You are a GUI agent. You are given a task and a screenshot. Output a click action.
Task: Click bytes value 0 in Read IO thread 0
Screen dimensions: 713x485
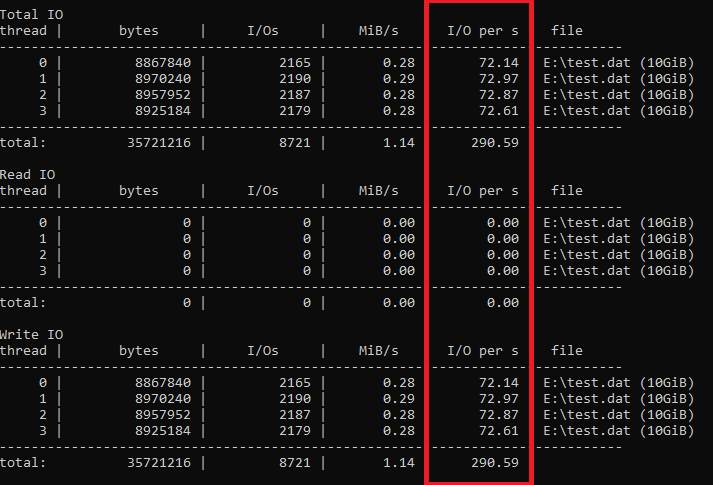[x=187, y=223]
